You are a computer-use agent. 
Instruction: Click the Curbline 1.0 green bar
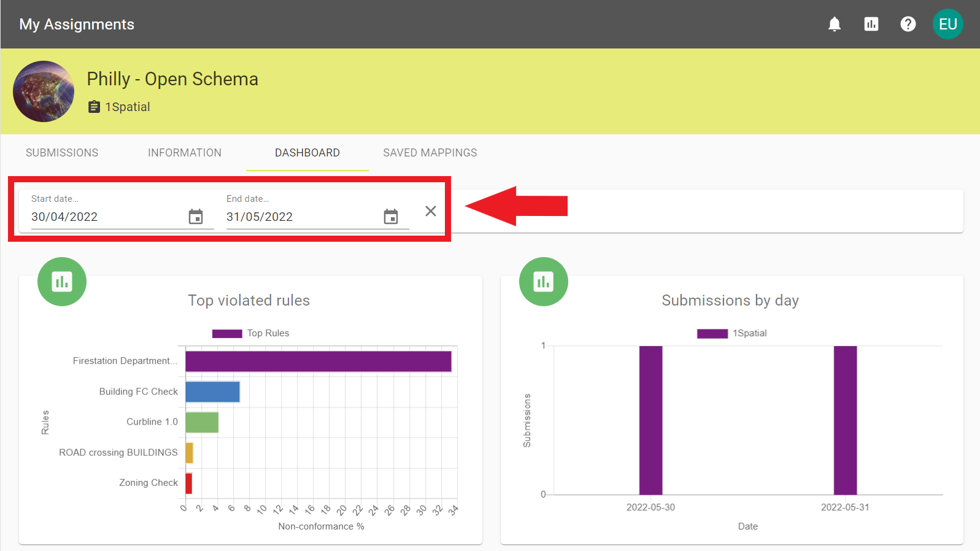pyautogui.click(x=202, y=422)
